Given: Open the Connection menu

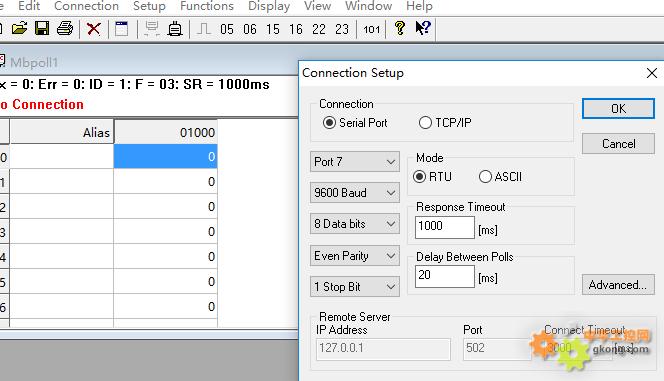Looking at the screenshot, I should [86, 6].
